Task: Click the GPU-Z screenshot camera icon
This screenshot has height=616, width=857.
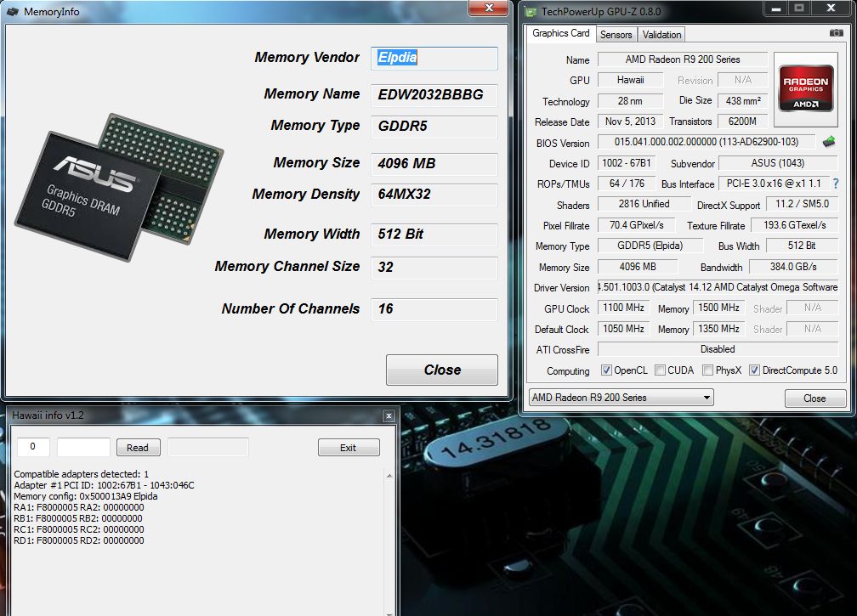Action: (x=836, y=33)
